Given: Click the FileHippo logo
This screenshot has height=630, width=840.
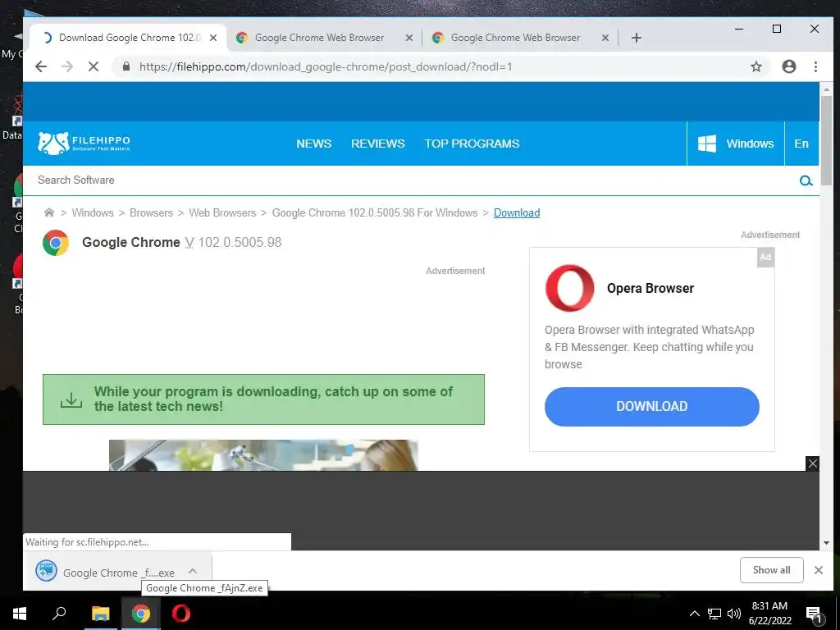Looking at the screenshot, I should point(84,143).
